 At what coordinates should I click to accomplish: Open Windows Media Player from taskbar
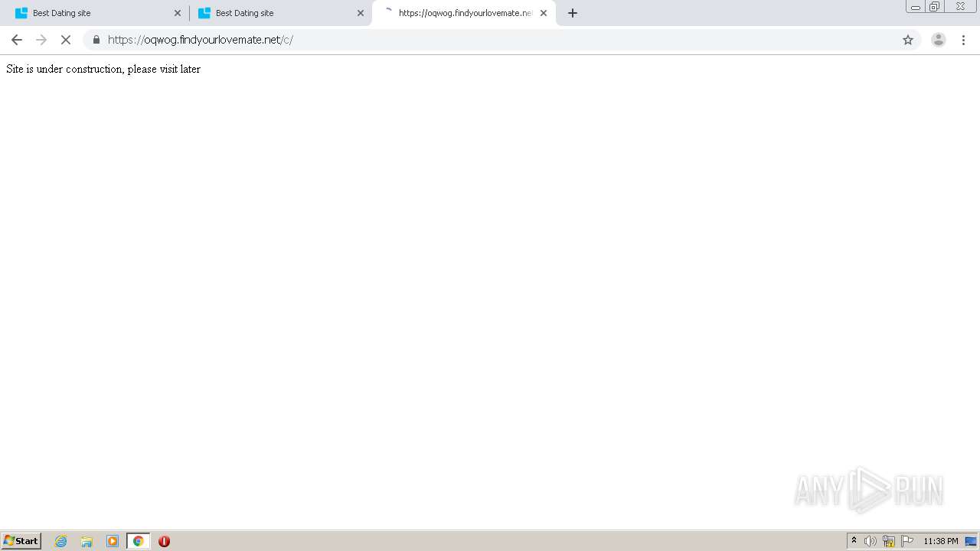(113, 541)
